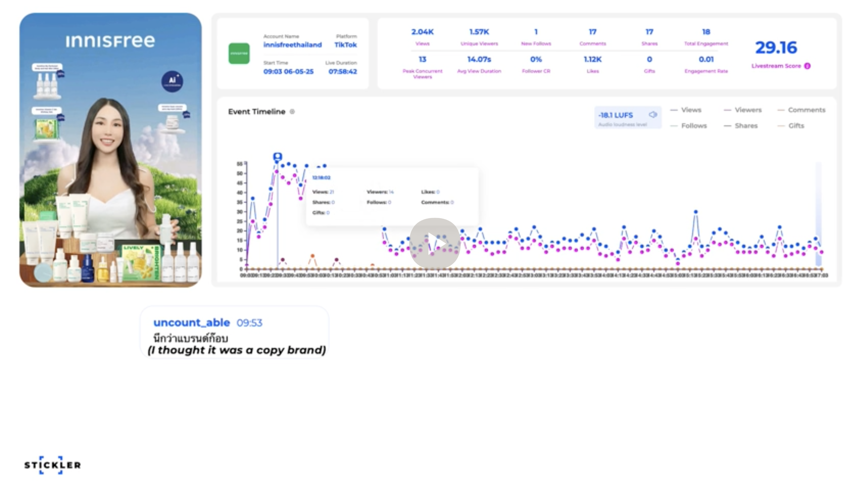This screenshot has height=486, width=868.
Task: Click the livestream video thumbnail
Action: coord(111,150)
